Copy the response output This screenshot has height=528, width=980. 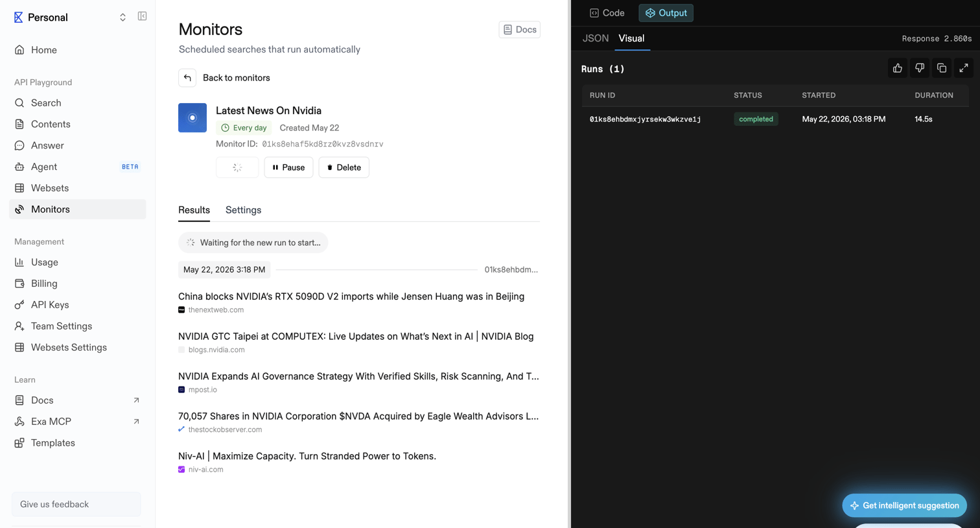click(x=942, y=68)
